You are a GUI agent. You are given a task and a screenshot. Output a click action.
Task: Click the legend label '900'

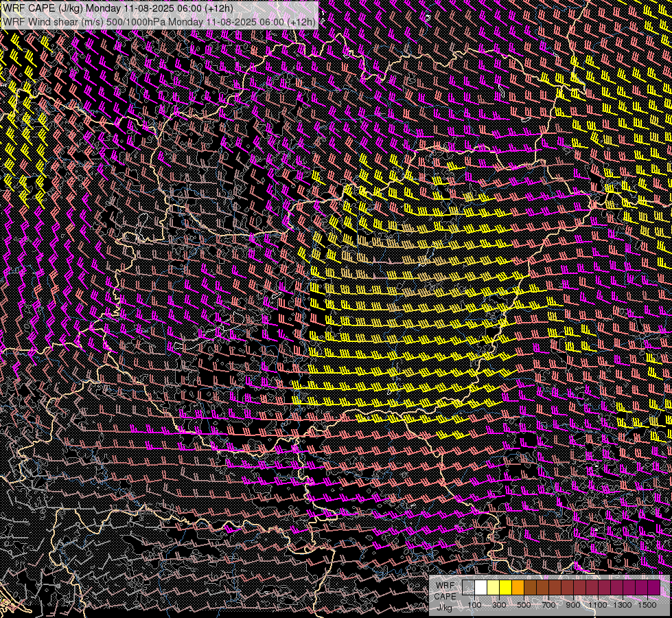click(573, 605)
